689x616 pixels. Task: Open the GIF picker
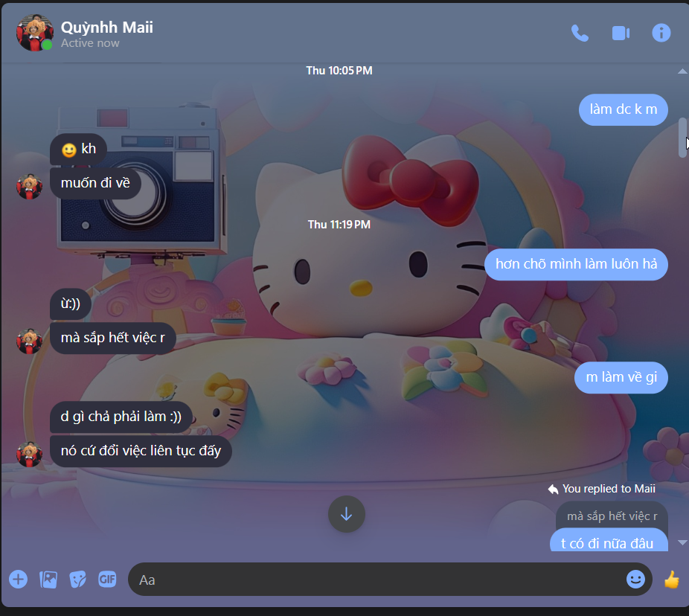coord(107,579)
